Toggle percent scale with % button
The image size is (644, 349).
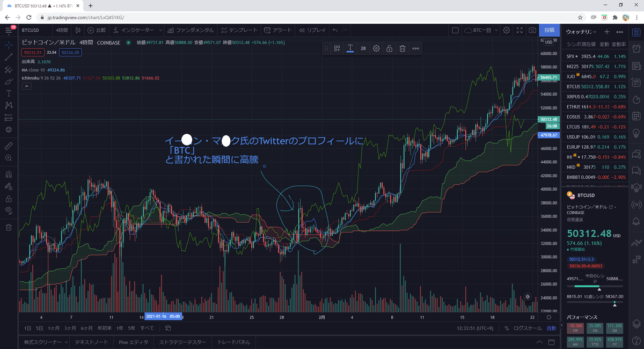click(507, 328)
